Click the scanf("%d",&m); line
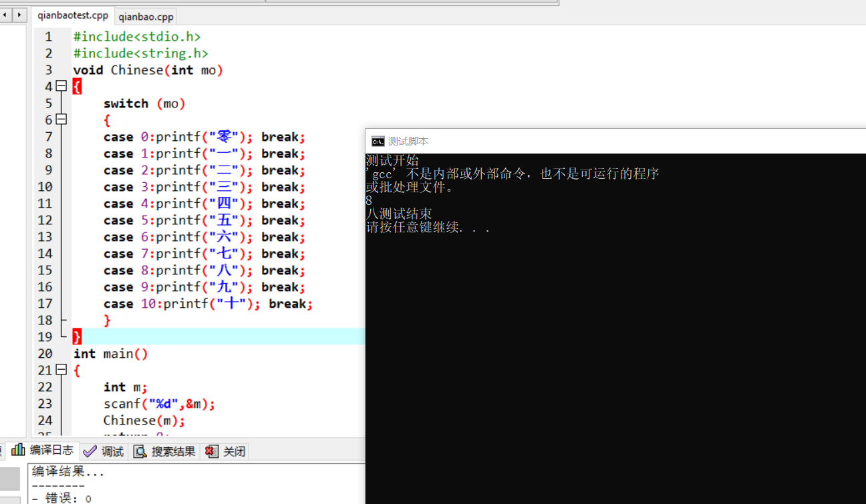The image size is (866, 504). [x=159, y=404]
